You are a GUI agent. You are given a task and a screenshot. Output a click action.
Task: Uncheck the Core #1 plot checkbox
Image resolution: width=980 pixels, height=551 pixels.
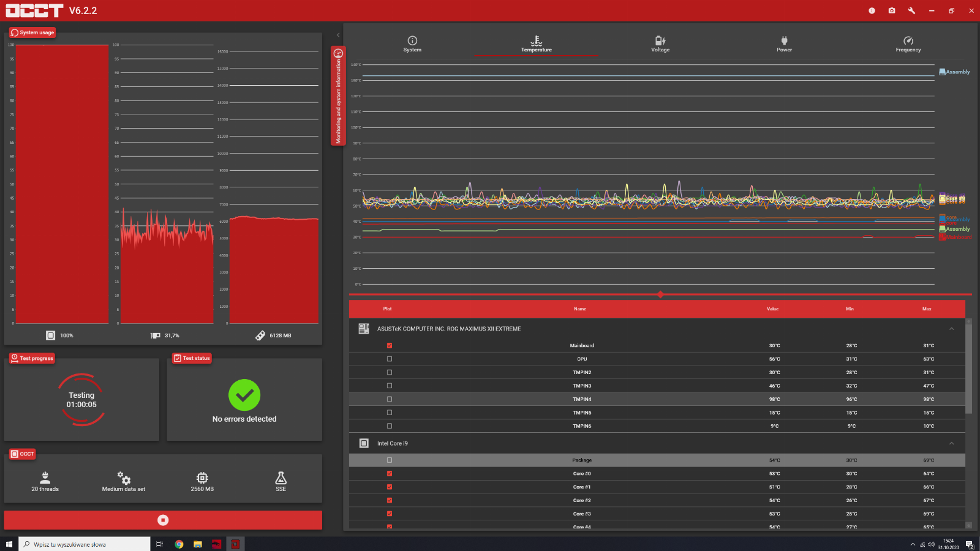(x=390, y=487)
